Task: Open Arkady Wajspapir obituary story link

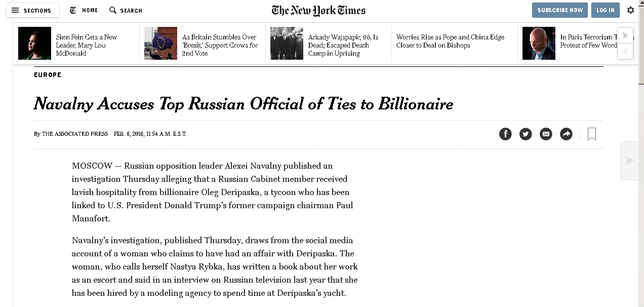Action: coord(344,45)
